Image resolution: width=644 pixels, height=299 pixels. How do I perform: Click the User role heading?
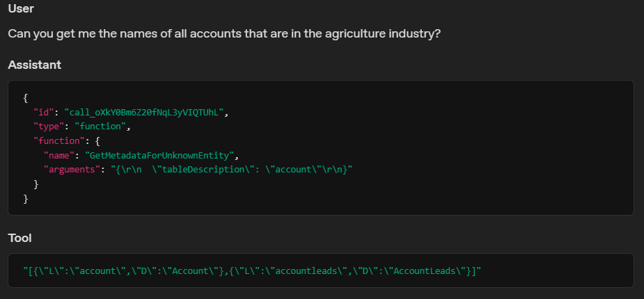[20, 8]
